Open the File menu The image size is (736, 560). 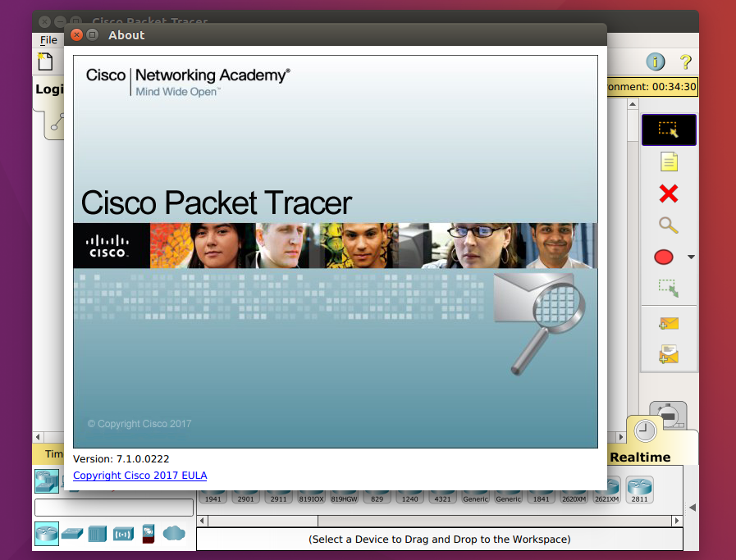tap(48, 40)
